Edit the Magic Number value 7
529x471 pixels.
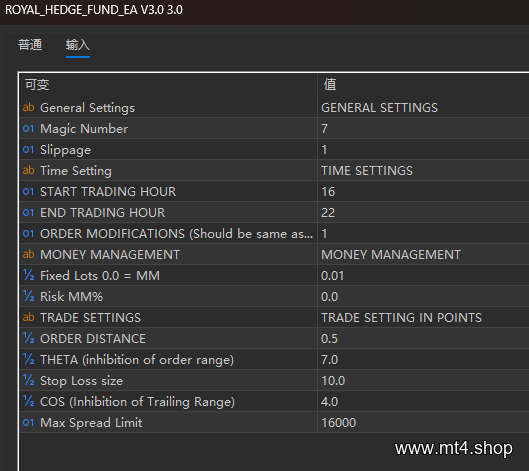point(423,129)
